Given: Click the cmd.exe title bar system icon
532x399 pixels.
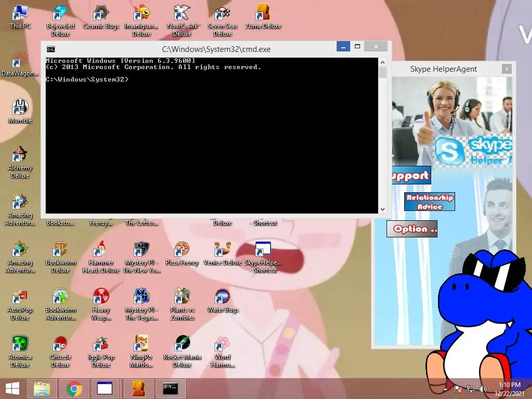Looking at the screenshot, I should pos(51,49).
